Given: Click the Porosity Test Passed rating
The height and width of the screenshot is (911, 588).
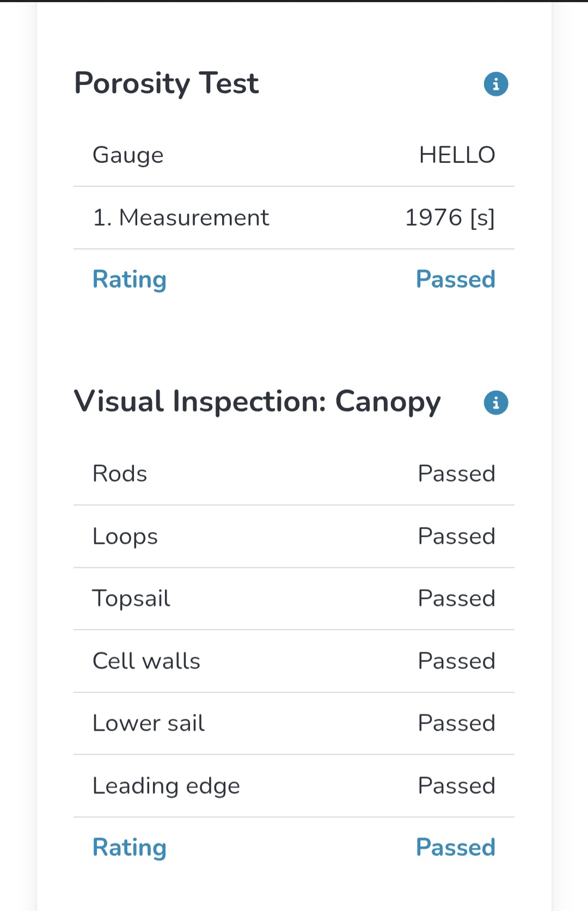Looking at the screenshot, I should (x=456, y=280).
